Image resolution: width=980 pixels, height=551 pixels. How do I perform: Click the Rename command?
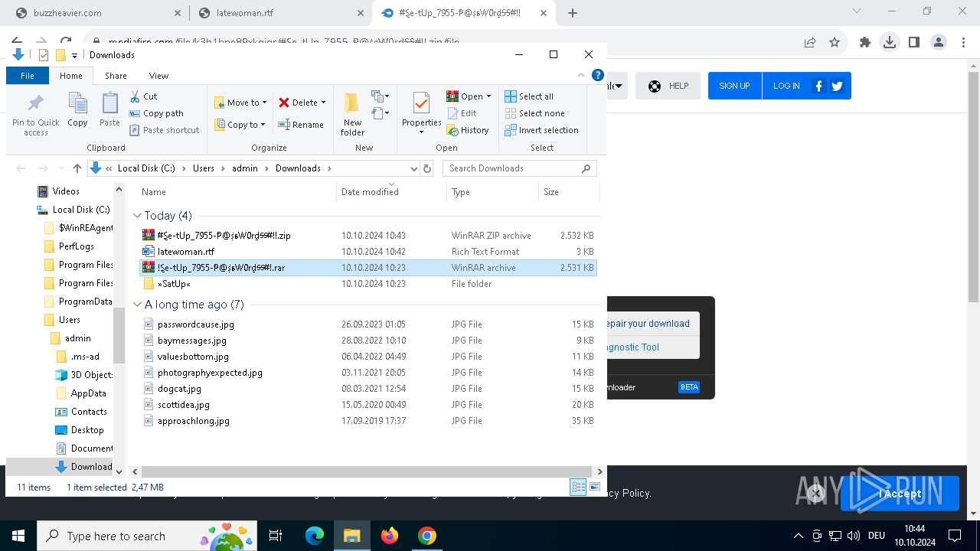[300, 125]
